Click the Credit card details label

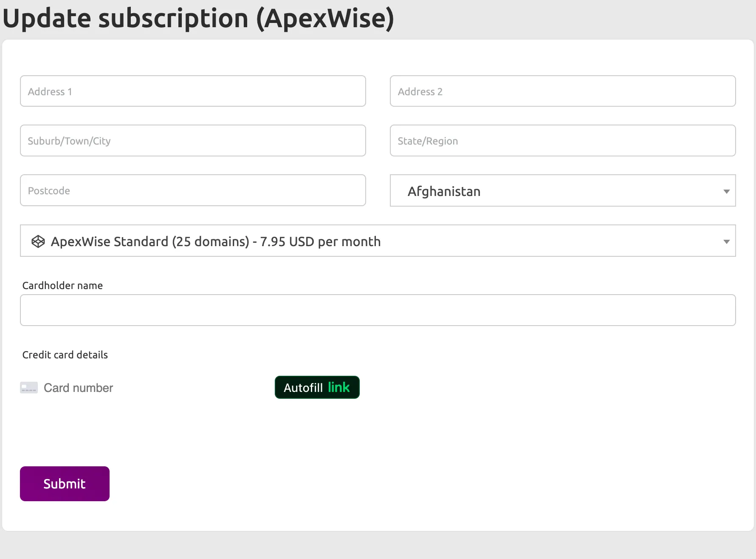click(65, 355)
